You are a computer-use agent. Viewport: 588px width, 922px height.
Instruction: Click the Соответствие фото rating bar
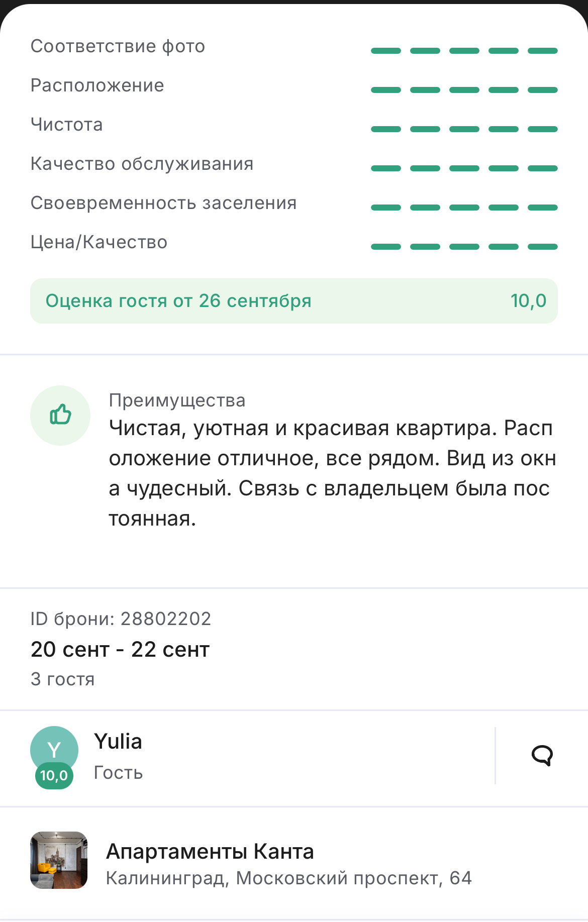tap(464, 51)
